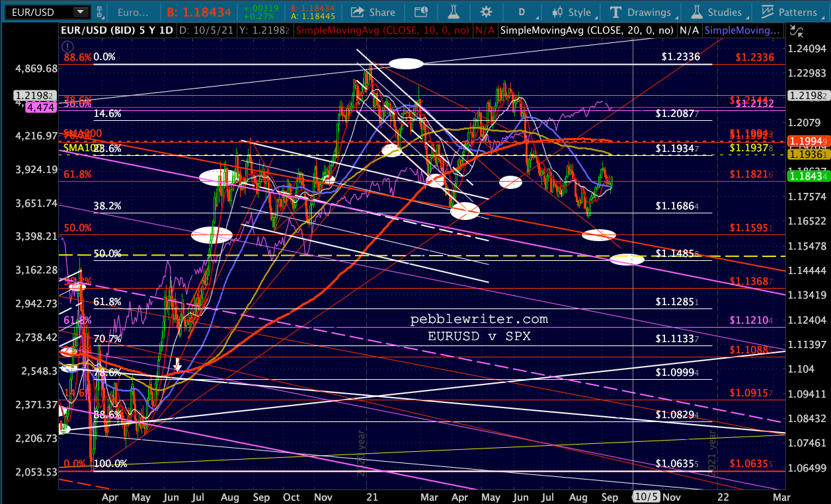Click the 1.06499 right axis value
The height and width of the screenshot is (504, 831).
click(809, 468)
